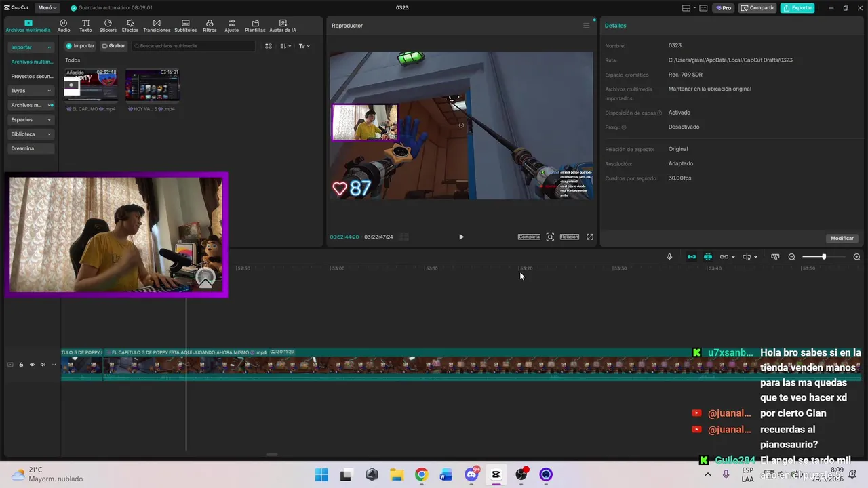Open Word from the taskbar
The width and height of the screenshot is (868, 488).
[446, 474]
